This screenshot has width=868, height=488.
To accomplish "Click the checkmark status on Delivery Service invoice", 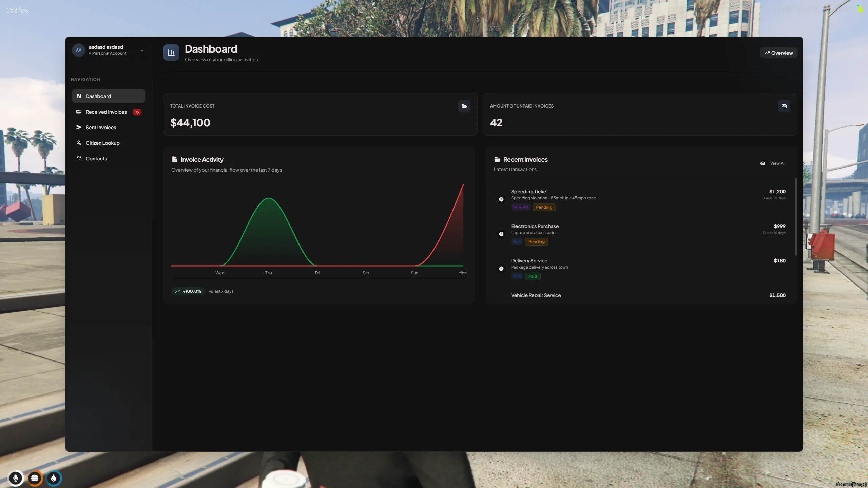I will pyautogui.click(x=501, y=268).
